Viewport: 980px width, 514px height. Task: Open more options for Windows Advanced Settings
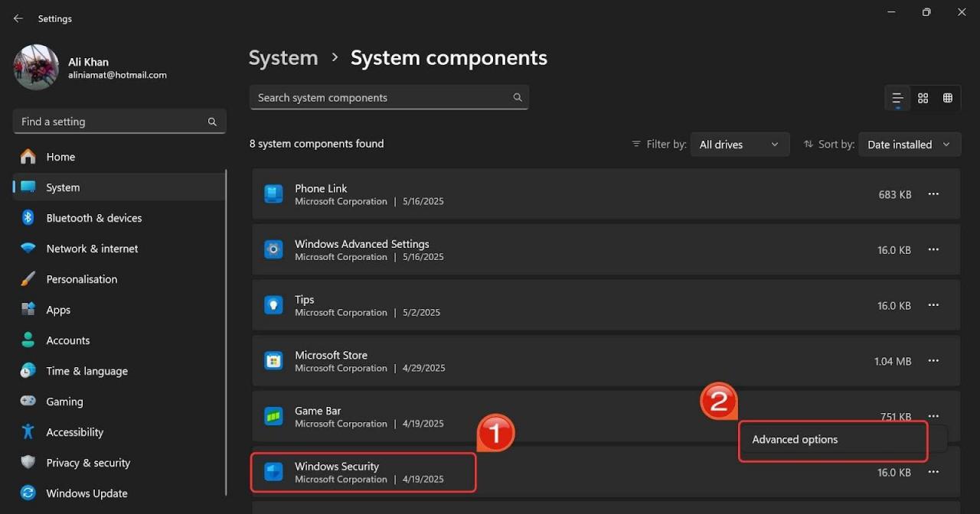tap(933, 249)
